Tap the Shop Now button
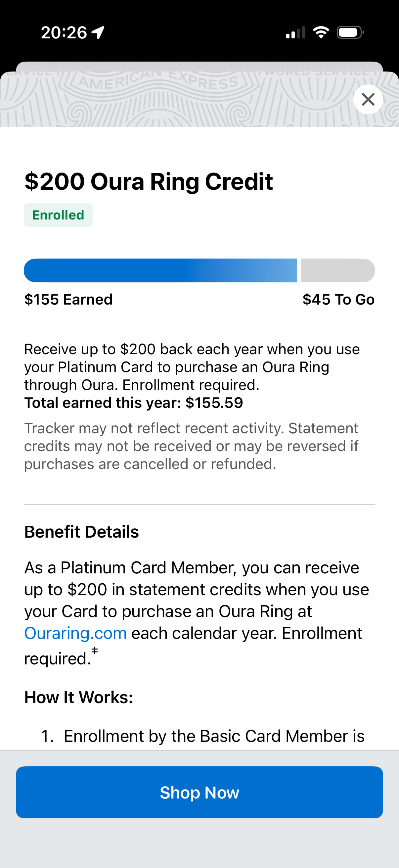Image resolution: width=399 pixels, height=868 pixels. 199,792
